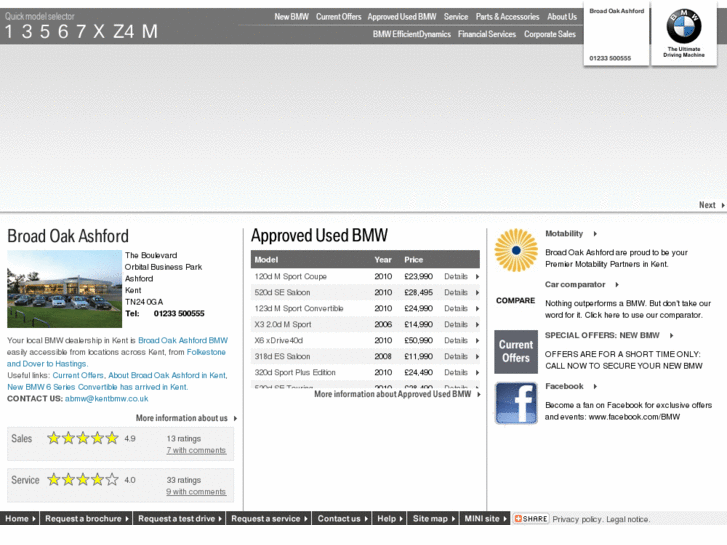Viewport: 727px width, 545px height.
Task: Select the Z4 model
Action: tap(124, 32)
